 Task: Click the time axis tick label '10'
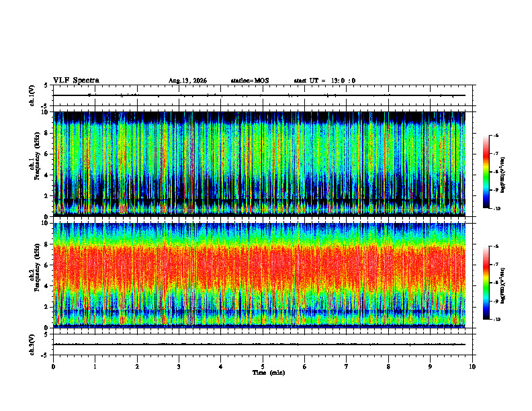[472, 367]
